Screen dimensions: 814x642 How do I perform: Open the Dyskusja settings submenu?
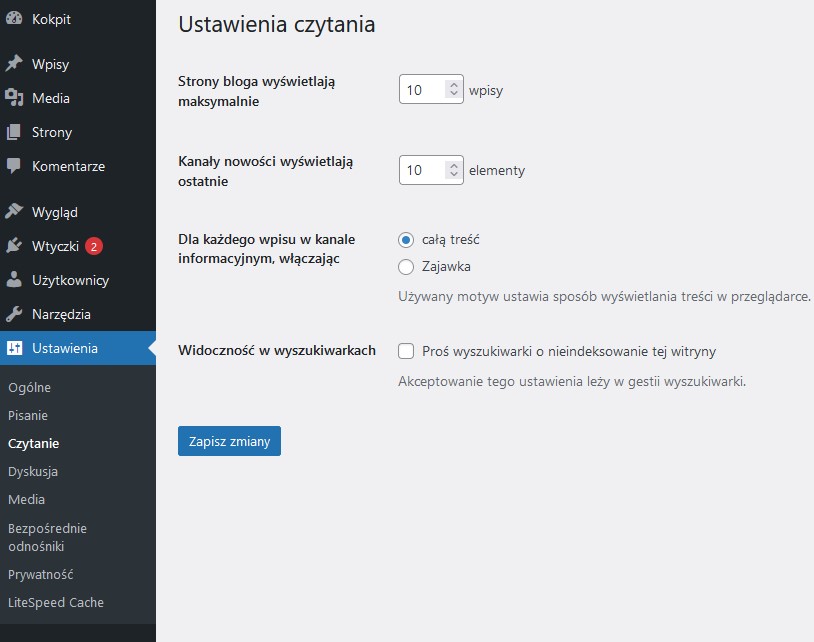pos(33,471)
